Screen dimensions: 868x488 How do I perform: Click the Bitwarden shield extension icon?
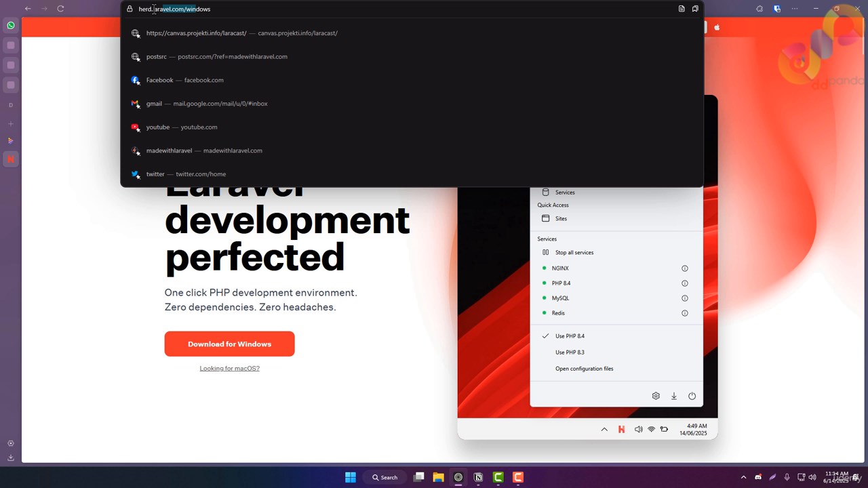pyautogui.click(x=777, y=9)
